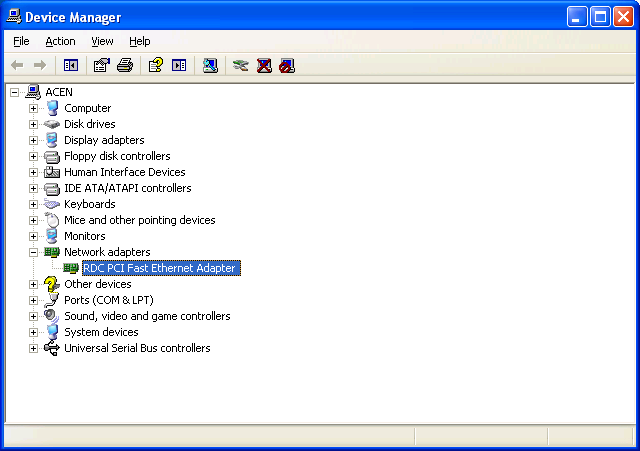Select Disk drives label
This screenshot has width=640, height=451.
point(90,124)
